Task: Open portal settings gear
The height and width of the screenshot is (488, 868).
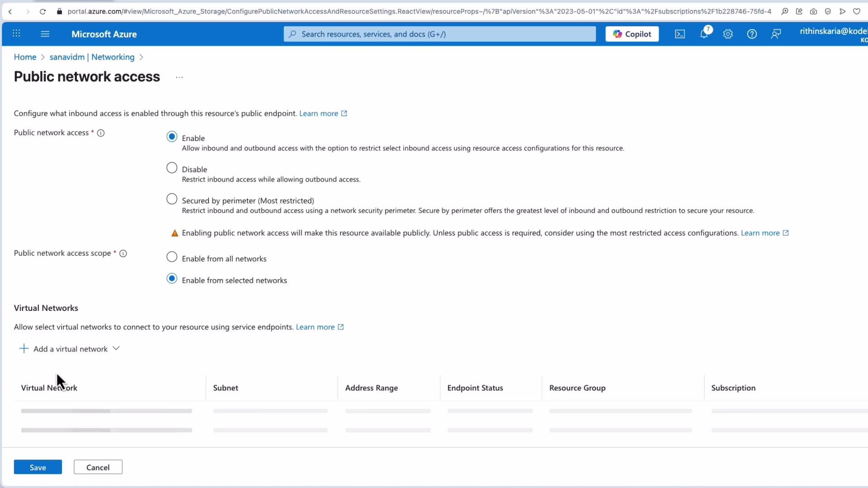Action: tap(728, 34)
